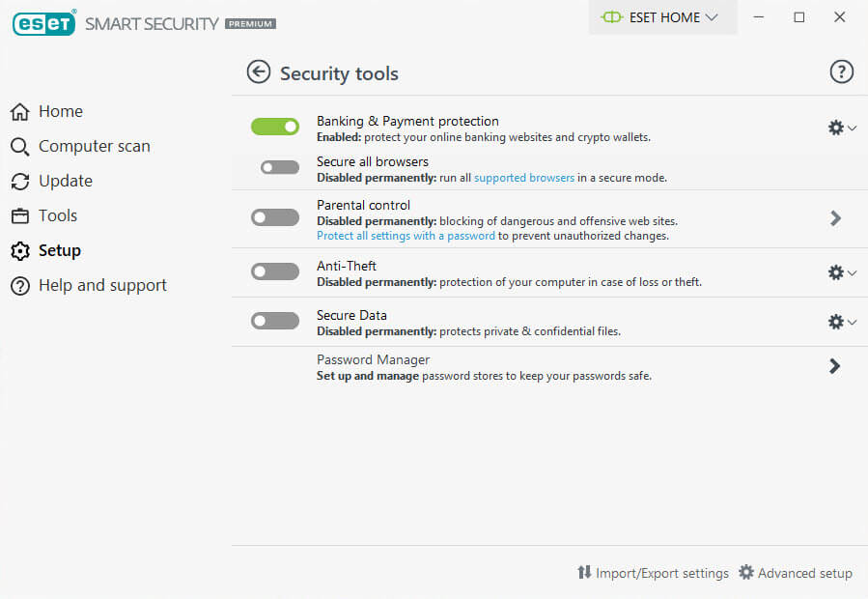The height and width of the screenshot is (599, 868).
Task: Expand the Parental control chevron arrow
Action: coord(835,218)
